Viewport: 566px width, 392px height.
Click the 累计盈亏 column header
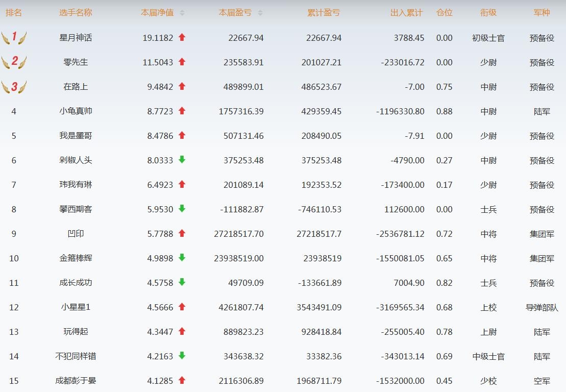(323, 13)
